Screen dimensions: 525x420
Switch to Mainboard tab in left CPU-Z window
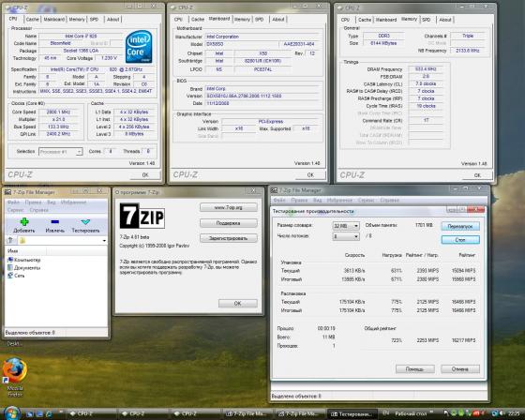click(x=54, y=20)
